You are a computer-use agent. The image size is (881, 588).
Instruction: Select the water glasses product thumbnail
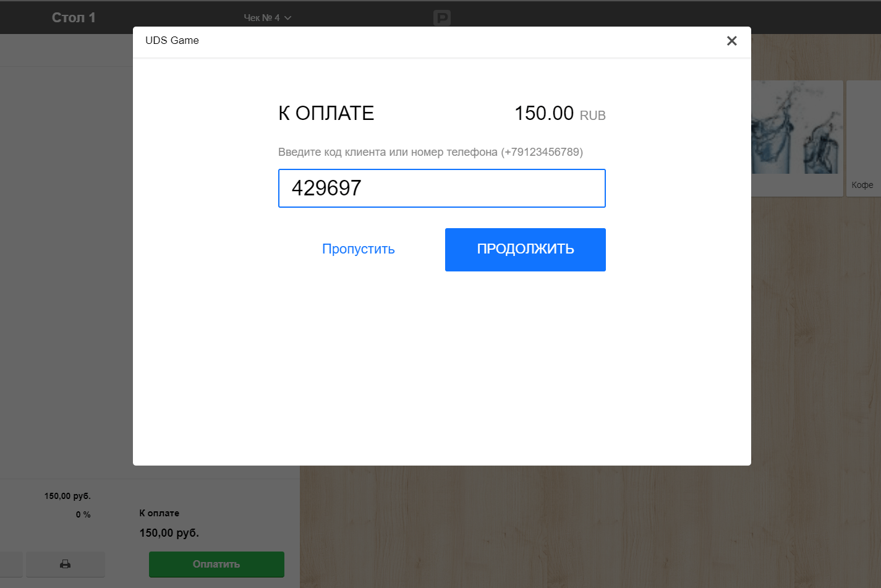click(797, 138)
